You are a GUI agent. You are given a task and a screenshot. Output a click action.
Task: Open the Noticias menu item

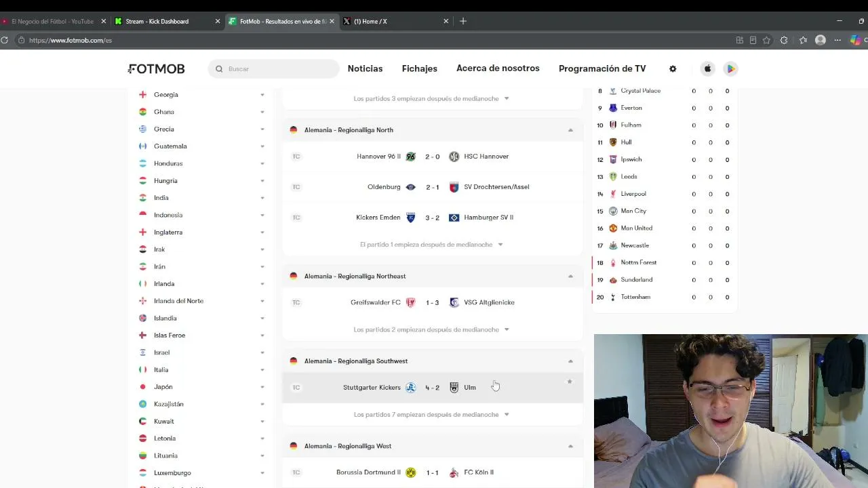pyautogui.click(x=365, y=68)
